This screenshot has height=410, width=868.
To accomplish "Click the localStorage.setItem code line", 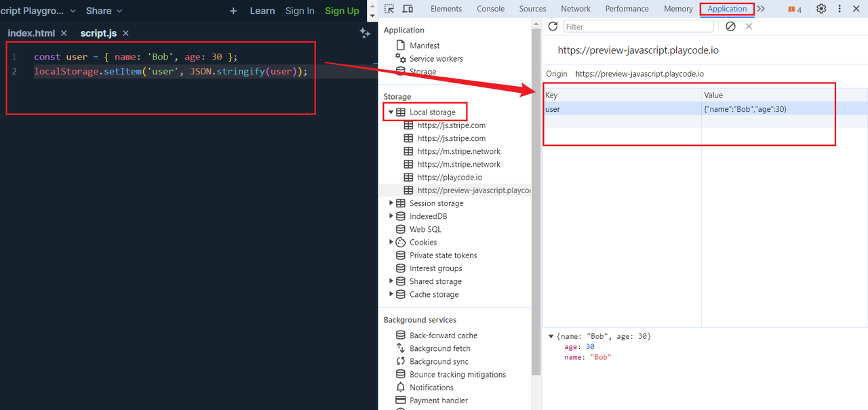I will click(170, 71).
